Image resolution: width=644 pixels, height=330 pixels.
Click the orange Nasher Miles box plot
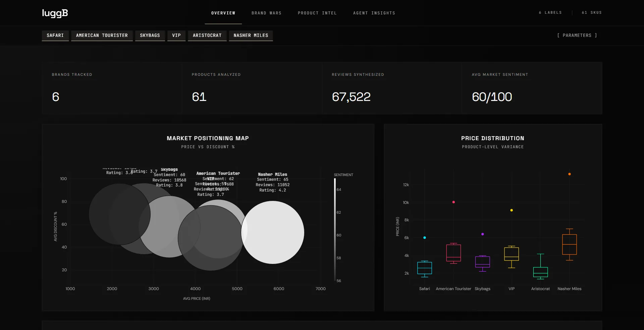570,244
